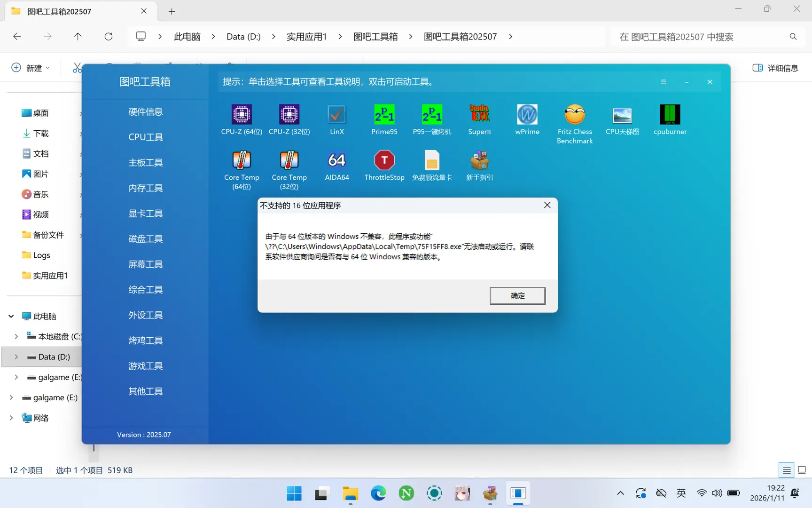Show hidden system tray icons
The image size is (812, 508).
pos(620,493)
